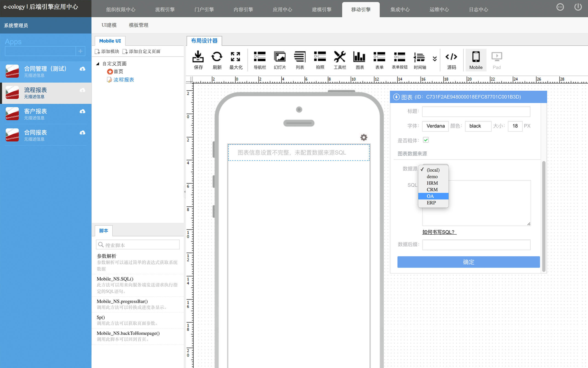The width and height of the screenshot is (588, 368).
Task: Select the $p() script entry
Action: click(x=138, y=320)
